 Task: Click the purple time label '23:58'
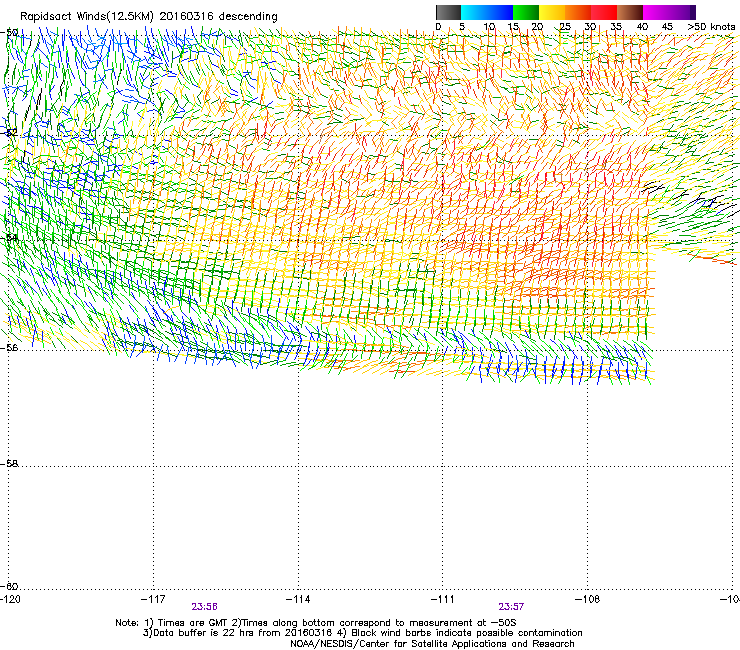[204, 607]
